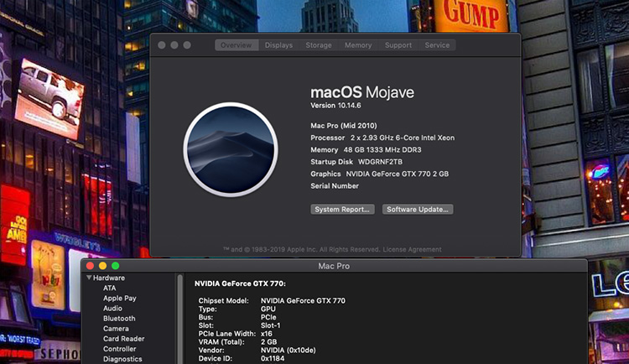Open the Memory tab
629x364 pixels.
[358, 45]
